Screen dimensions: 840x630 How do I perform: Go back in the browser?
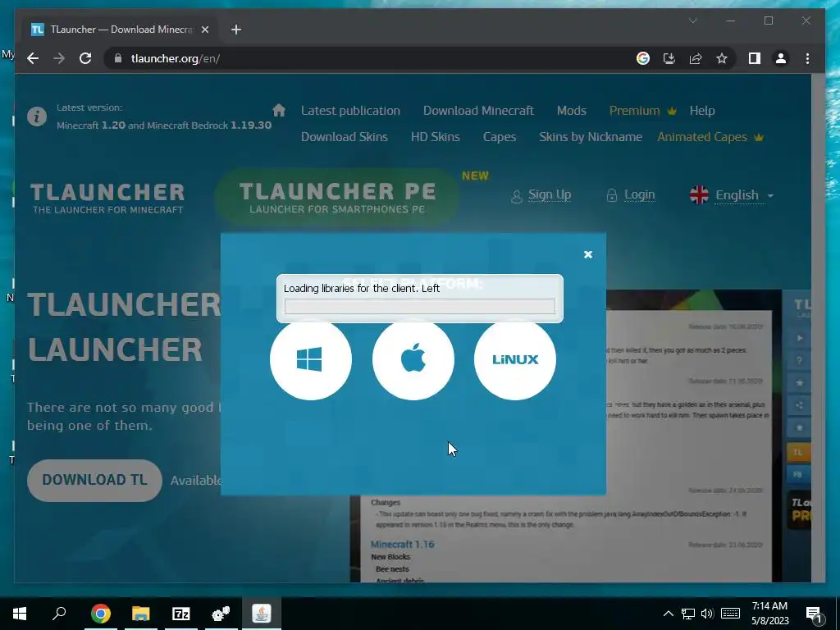coord(33,58)
